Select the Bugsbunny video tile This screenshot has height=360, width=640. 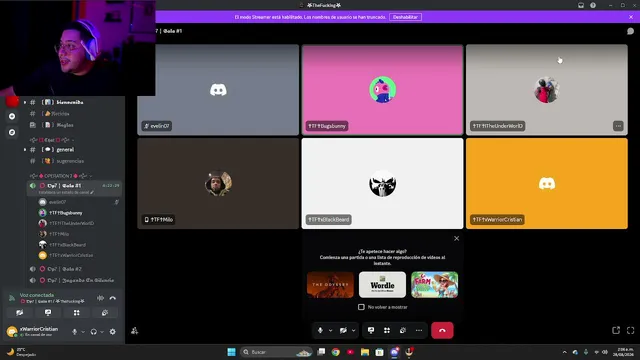tap(382, 90)
